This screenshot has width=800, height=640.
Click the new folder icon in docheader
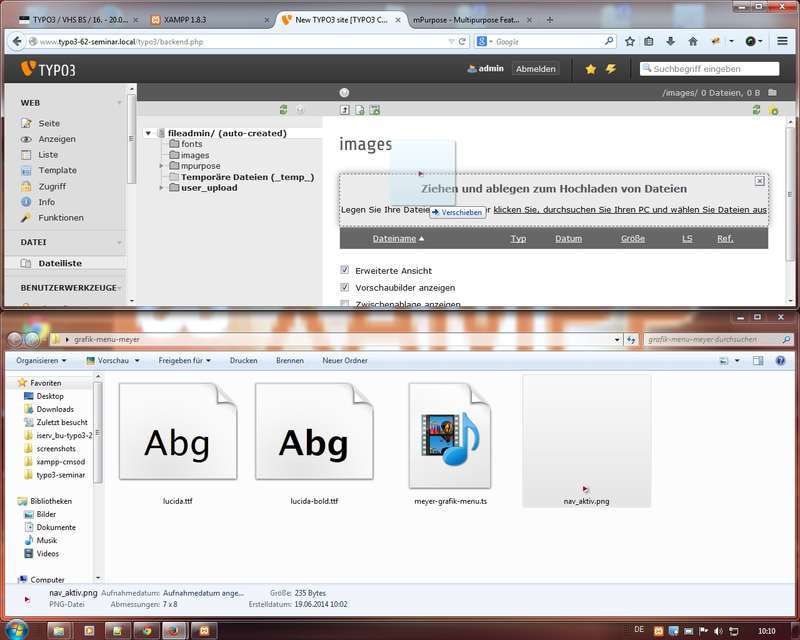375,110
